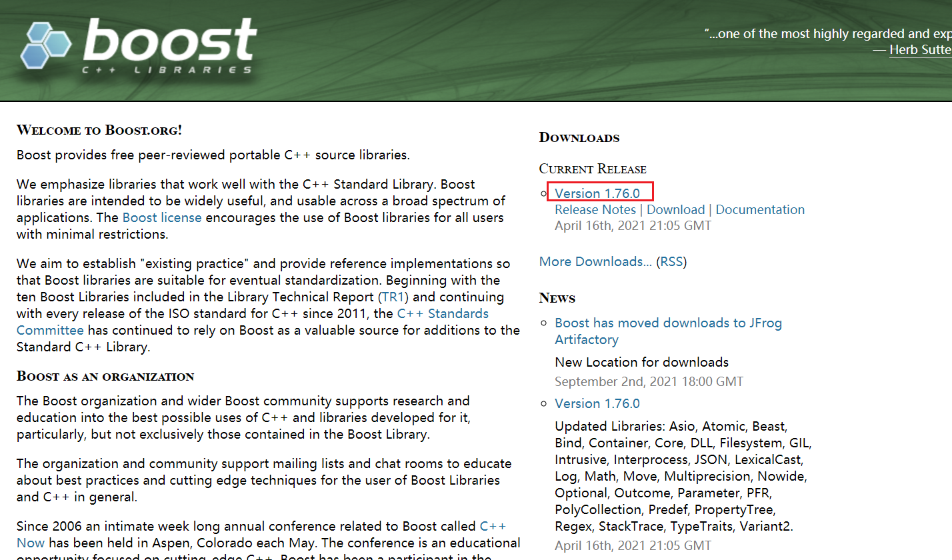Open the Boost license page
The image size is (952, 560).
tap(162, 217)
